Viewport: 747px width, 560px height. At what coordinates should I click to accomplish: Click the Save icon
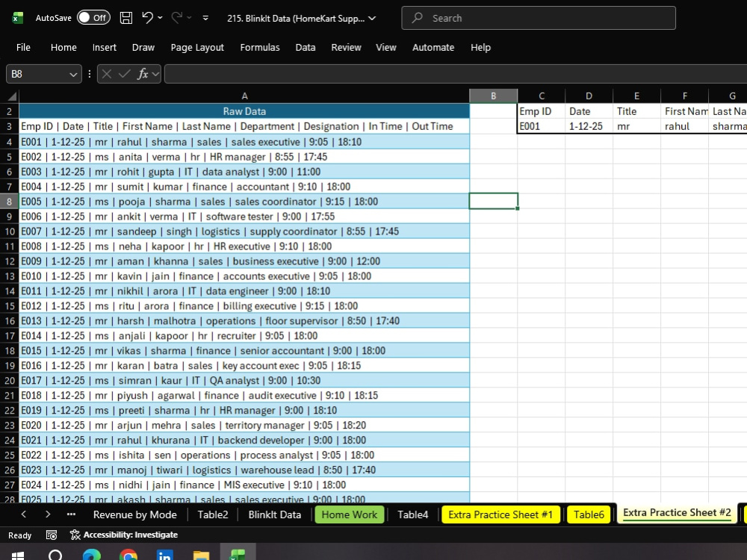125,18
